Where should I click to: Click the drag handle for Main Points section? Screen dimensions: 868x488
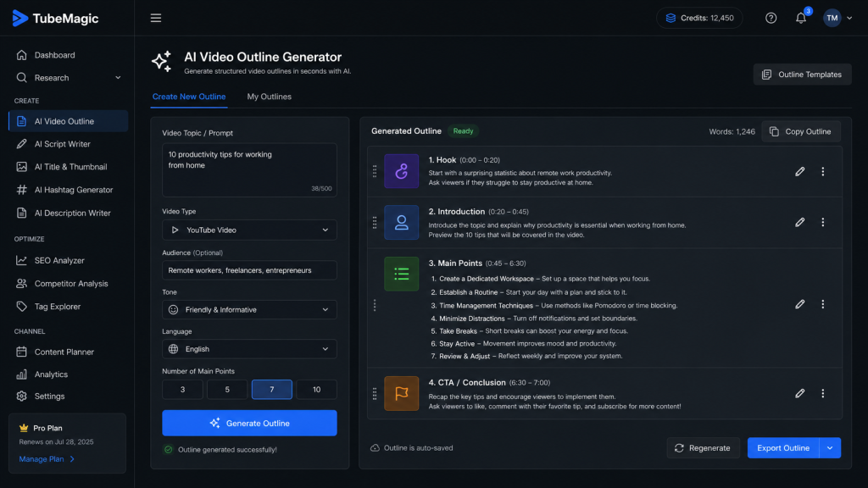375,305
